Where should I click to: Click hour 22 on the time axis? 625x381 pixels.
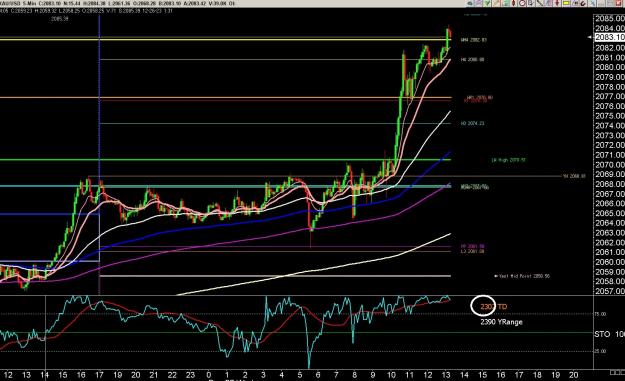point(172,375)
